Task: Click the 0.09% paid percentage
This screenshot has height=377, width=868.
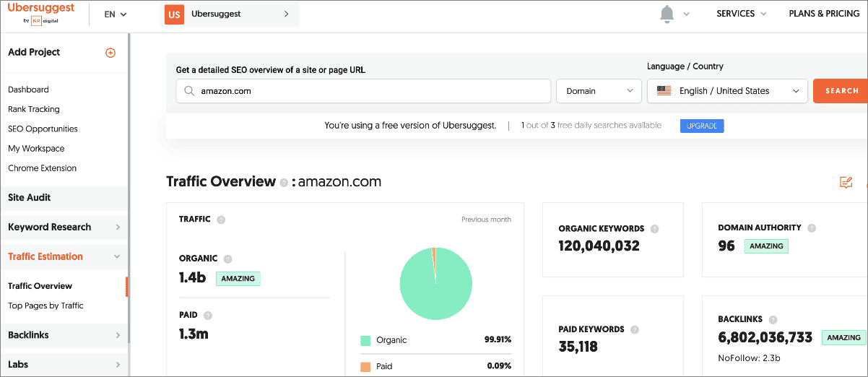Action: pos(498,366)
